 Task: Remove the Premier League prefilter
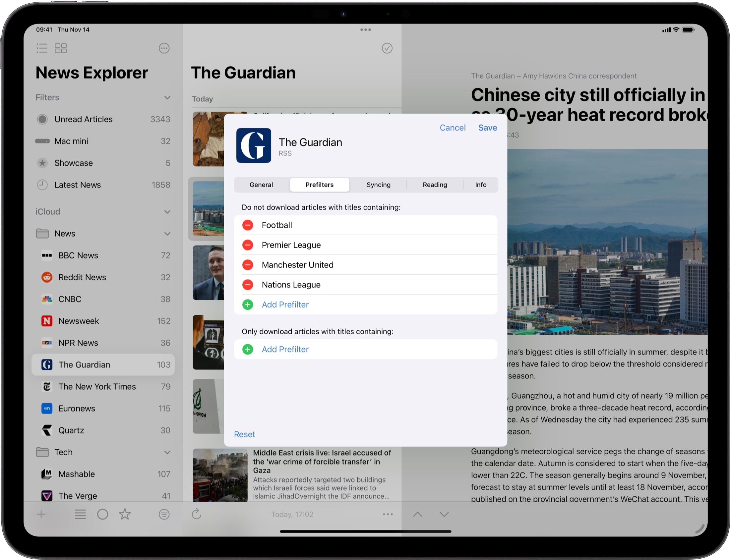tap(247, 245)
